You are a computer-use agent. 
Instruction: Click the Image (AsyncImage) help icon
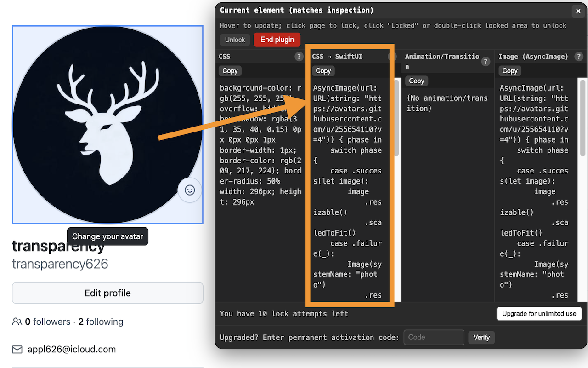[579, 56]
